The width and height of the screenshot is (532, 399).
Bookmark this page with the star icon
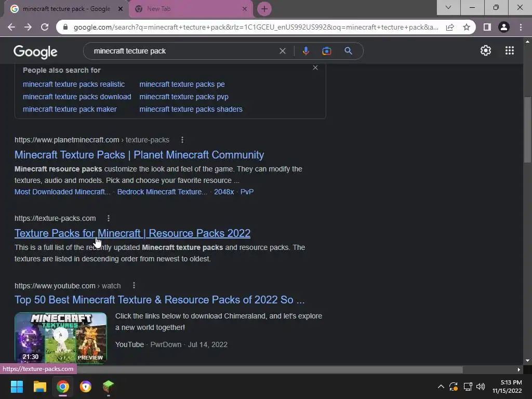(x=467, y=27)
